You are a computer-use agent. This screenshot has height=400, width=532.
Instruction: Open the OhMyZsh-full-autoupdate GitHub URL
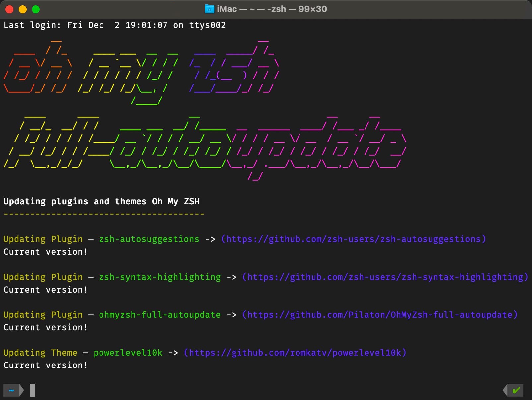(x=380, y=315)
